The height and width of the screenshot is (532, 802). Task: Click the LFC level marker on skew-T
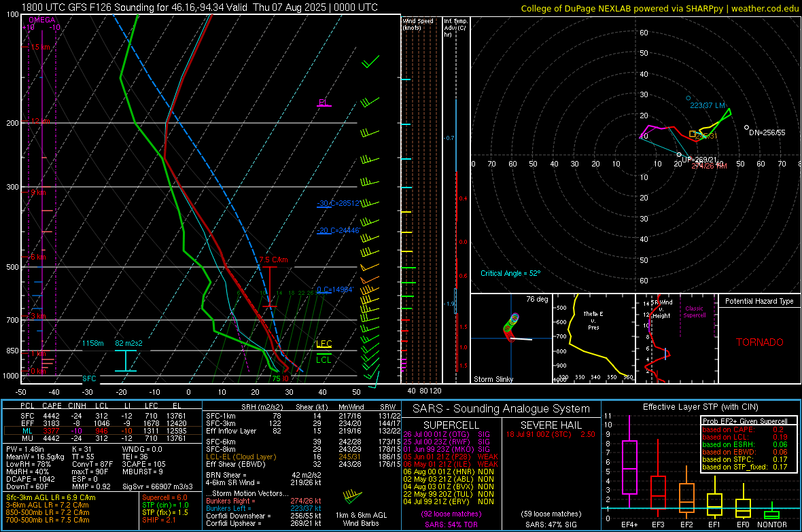click(324, 344)
